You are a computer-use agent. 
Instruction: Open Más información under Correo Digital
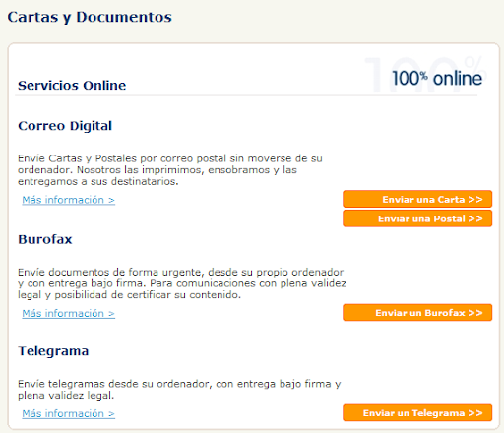(68, 200)
